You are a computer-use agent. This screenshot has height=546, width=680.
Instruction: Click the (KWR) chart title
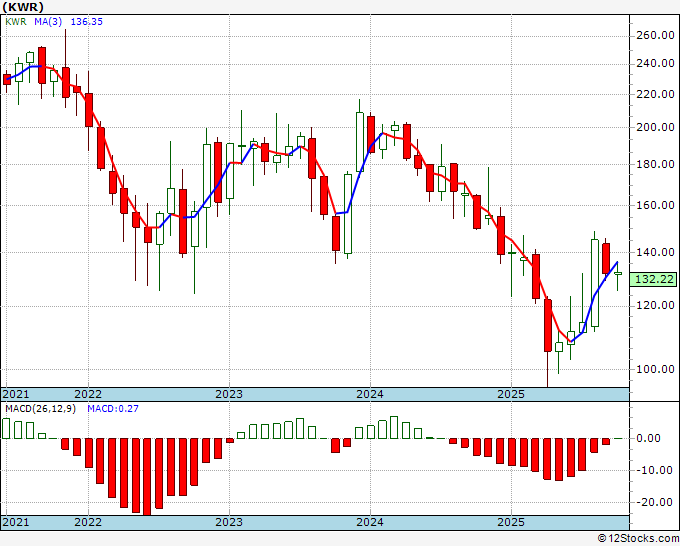pos(23,7)
